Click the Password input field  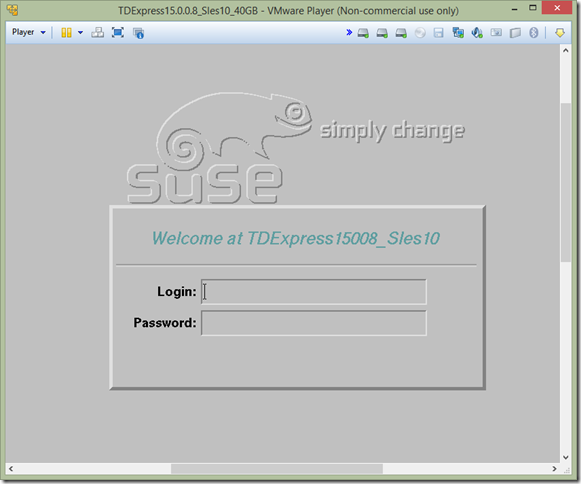pos(314,323)
